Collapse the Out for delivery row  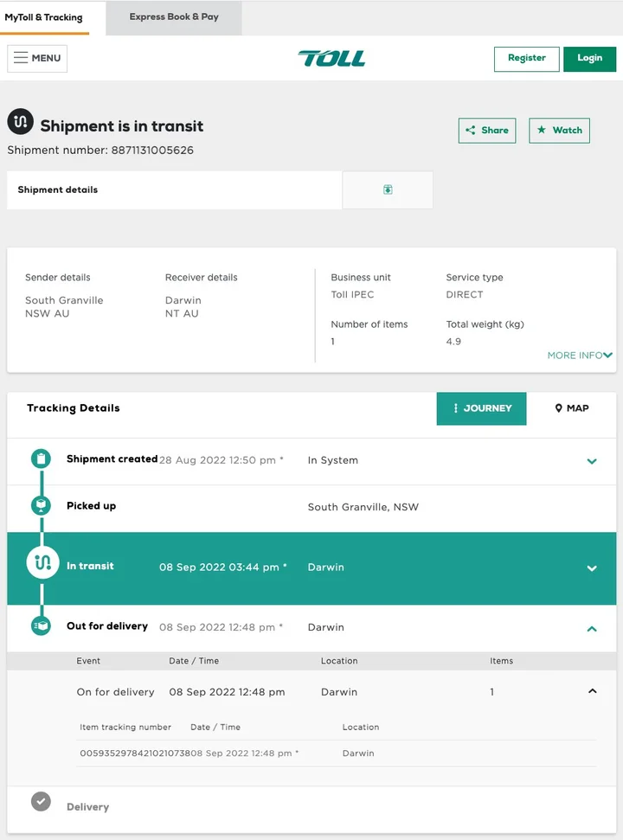pyautogui.click(x=592, y=628)
